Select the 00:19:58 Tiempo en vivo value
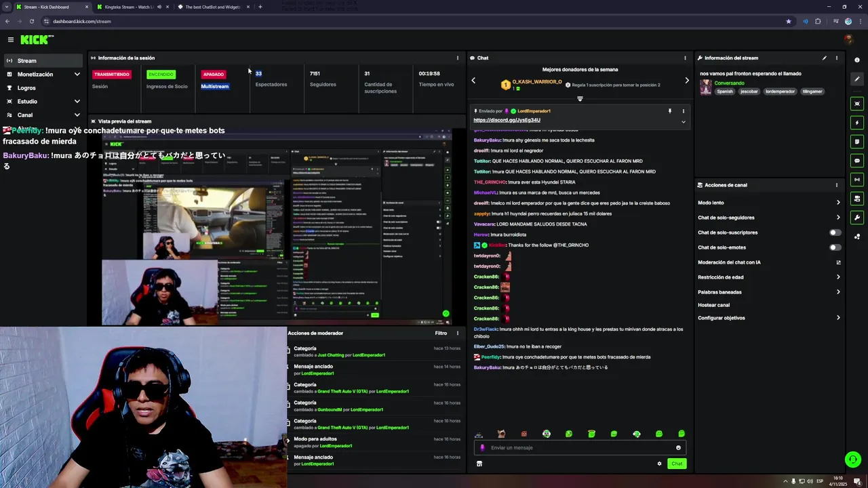 tap(429, 73)
